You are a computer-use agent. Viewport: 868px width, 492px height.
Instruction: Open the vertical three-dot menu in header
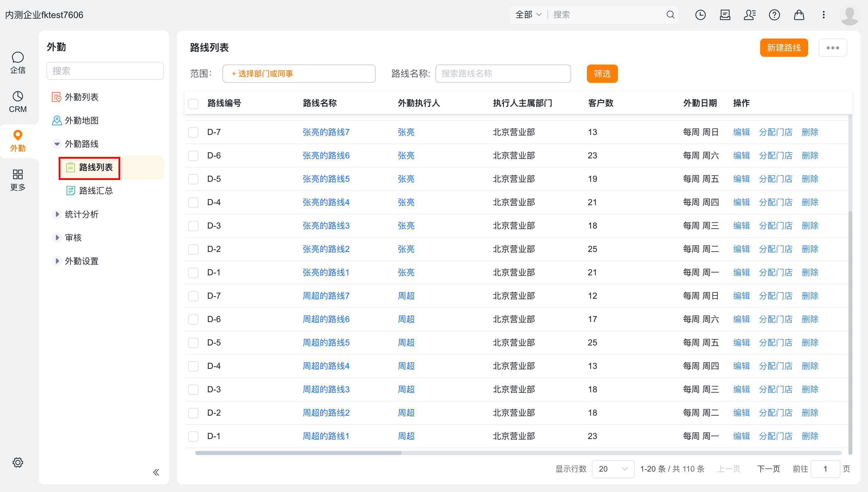click(824, 15)
